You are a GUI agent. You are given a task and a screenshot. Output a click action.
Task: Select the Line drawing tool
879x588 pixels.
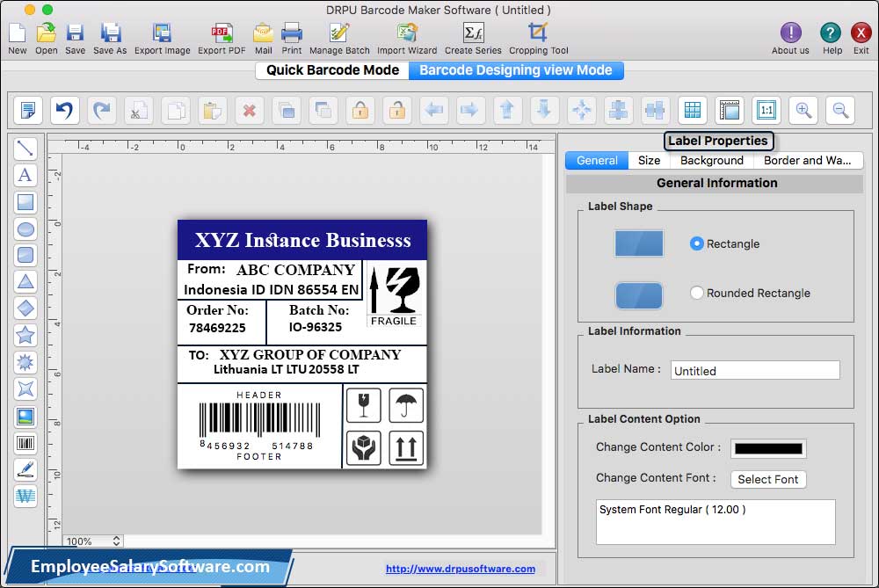(x=25, y=149)
